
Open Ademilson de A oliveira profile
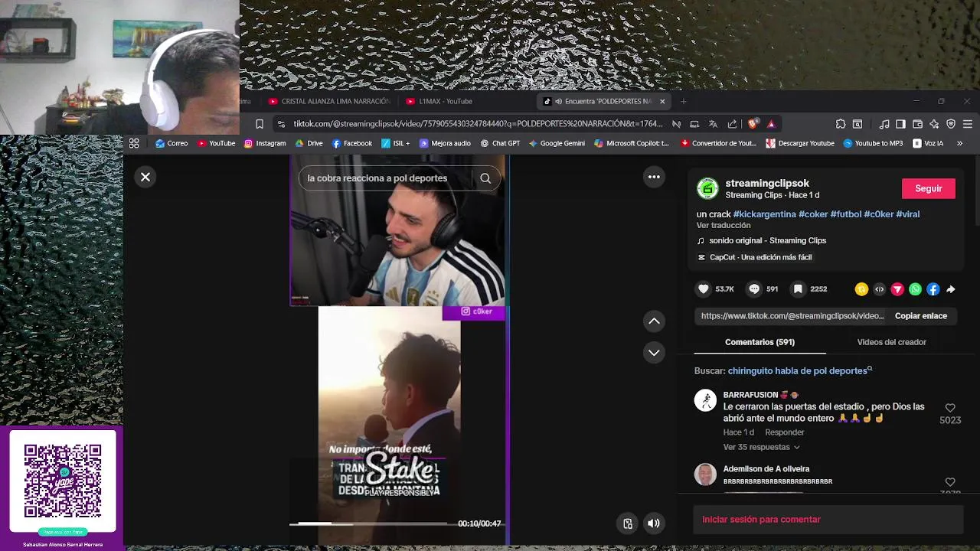coord(766,469)
